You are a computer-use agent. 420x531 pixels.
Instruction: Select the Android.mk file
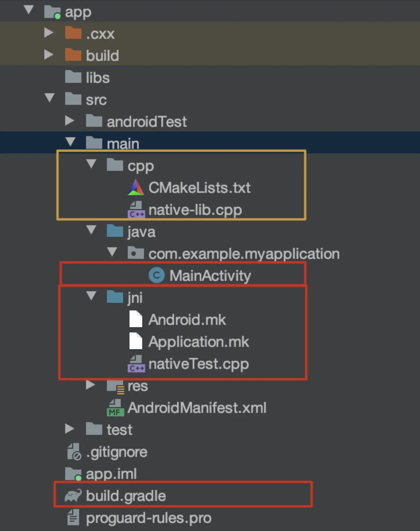(x=187, y=320)
